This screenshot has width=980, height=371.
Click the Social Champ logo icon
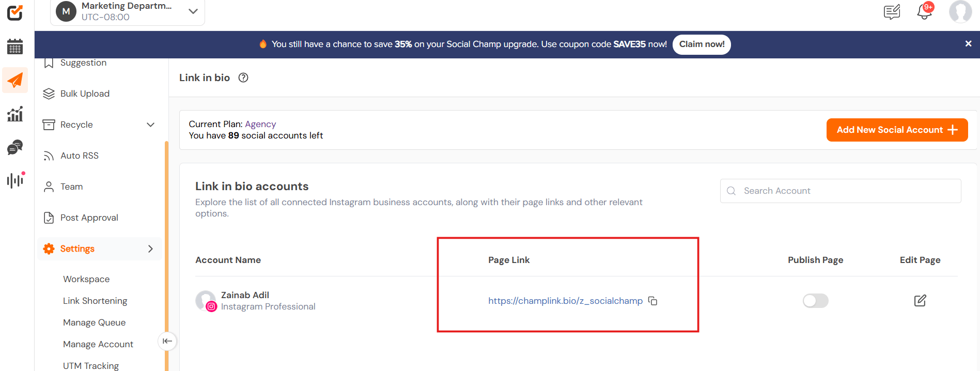(x=15, y=12)
